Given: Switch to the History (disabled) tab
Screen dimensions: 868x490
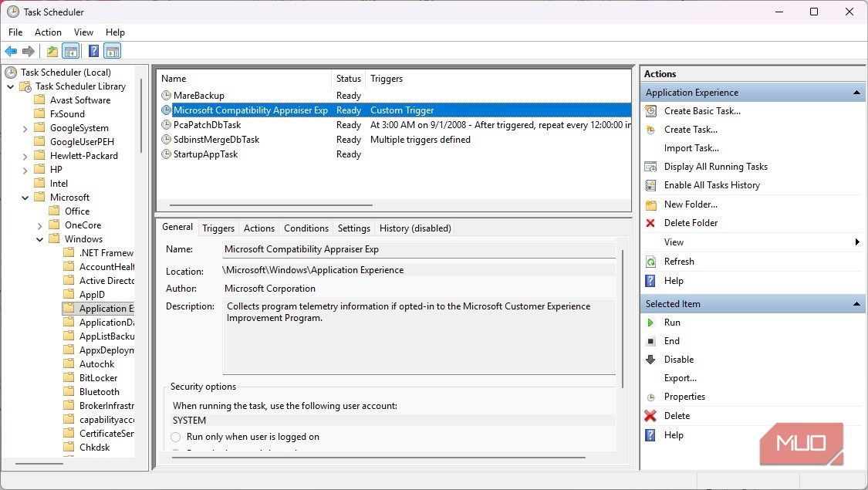Looking at the screenshot, I should pos(415,228).
